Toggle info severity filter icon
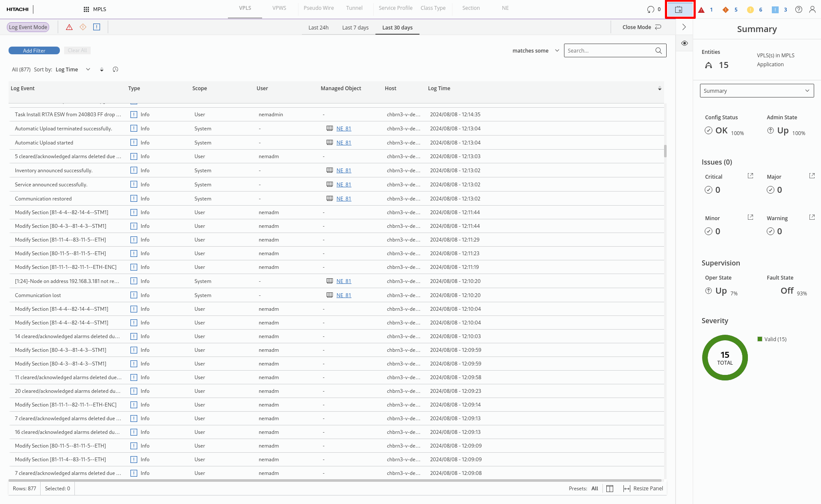This screenshot has width=821, height=504. (x=97, y=27)
